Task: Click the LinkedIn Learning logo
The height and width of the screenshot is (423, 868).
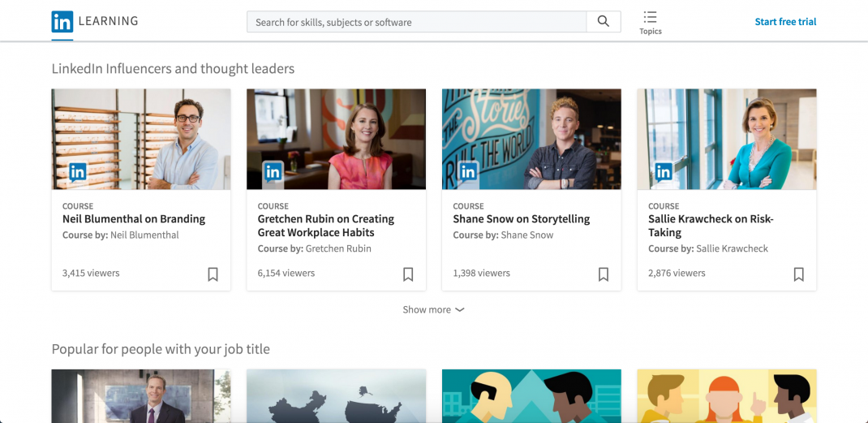Action: (x=94, y=22)
